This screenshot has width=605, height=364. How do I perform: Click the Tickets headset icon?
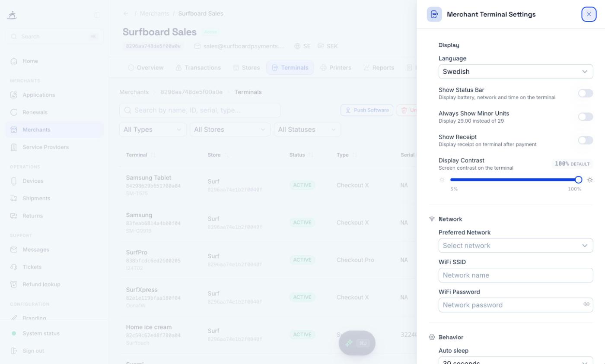point(14,267)
